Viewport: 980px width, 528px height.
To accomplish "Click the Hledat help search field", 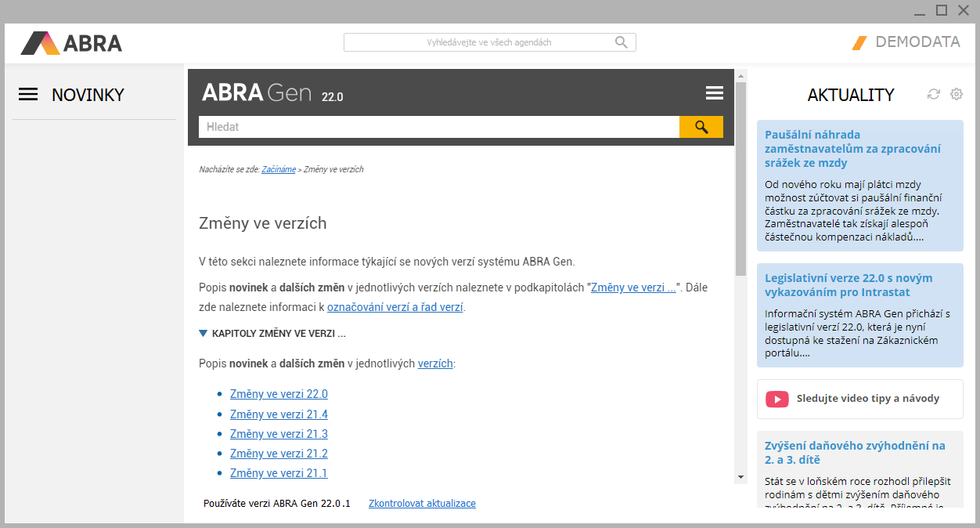I will (x=438, y=127).
